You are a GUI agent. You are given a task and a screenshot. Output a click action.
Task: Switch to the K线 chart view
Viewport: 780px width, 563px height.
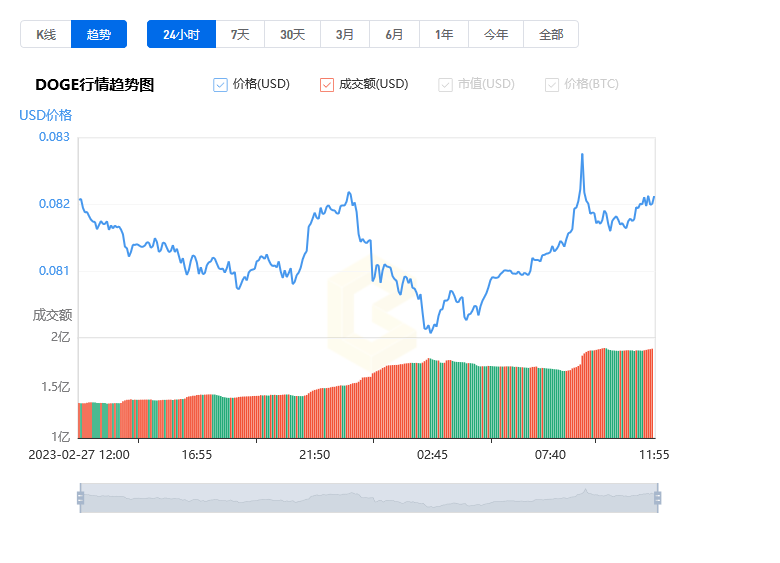pyautogui.click(x=46, y=34)
